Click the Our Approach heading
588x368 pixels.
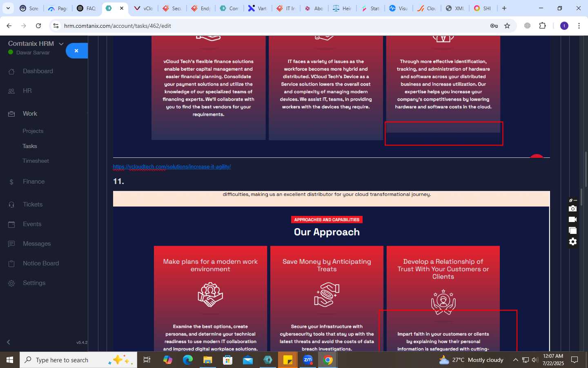327,232
